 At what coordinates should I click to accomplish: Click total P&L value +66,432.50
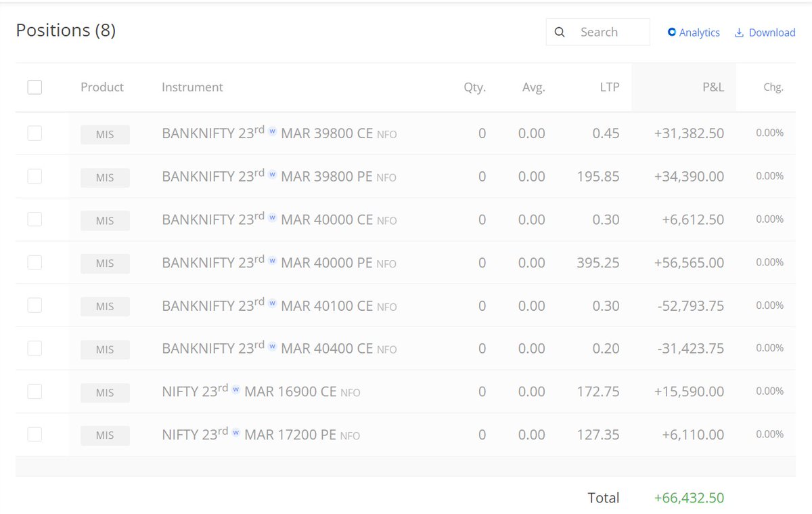pos(689,498)
